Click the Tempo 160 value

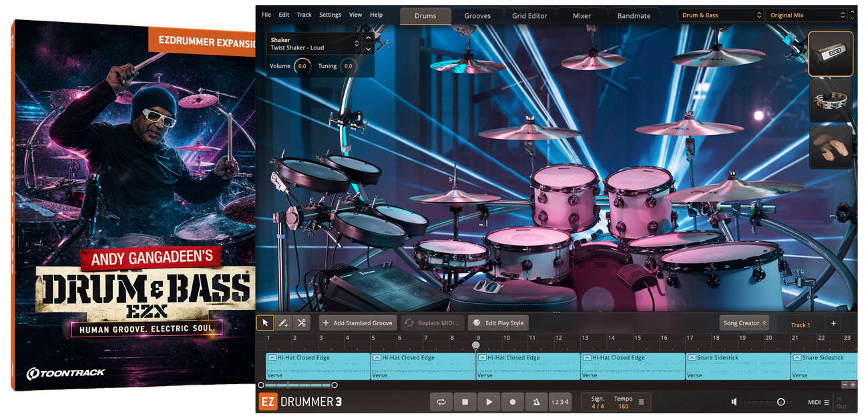point(623,406)
